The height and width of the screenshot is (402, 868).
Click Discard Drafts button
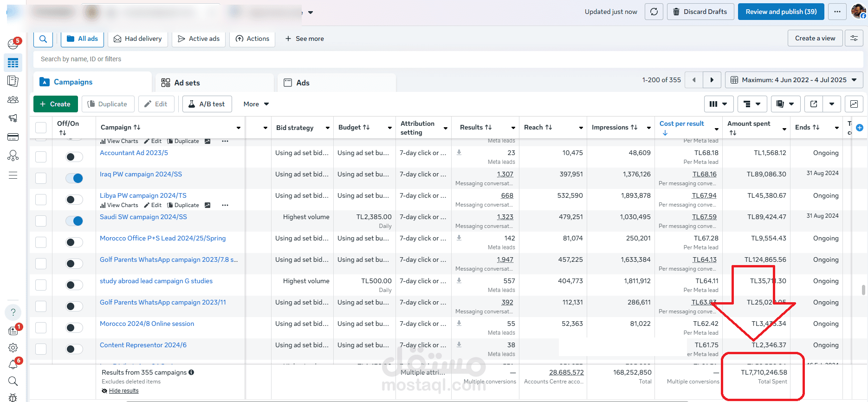pyautogui.click(x=700, y=12)
